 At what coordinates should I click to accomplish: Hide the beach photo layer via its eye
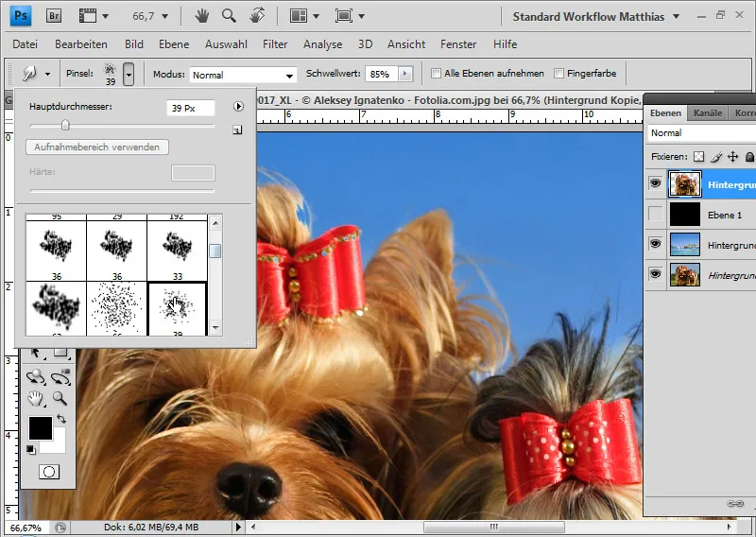click(x=655, y=244)
